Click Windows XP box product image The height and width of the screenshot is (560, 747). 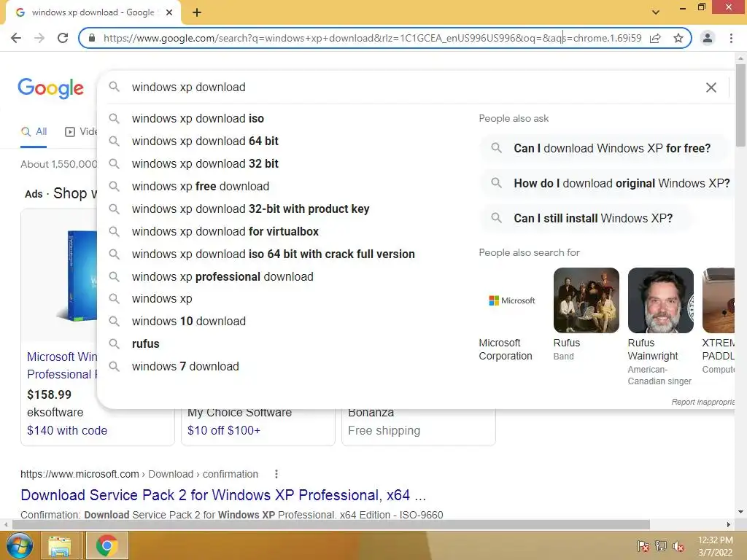(x=76, y=276)
